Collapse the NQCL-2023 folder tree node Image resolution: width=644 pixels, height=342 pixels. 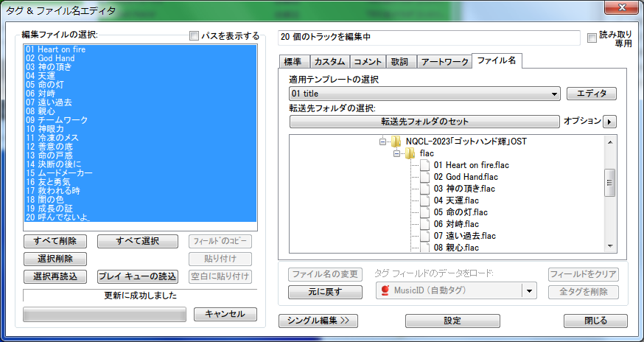point(382,142)
